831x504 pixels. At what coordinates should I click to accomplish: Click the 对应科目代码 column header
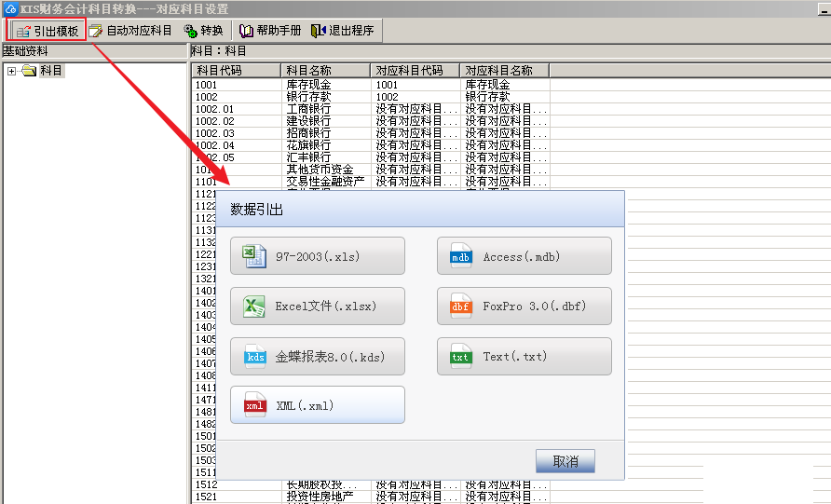pos(415,71)
